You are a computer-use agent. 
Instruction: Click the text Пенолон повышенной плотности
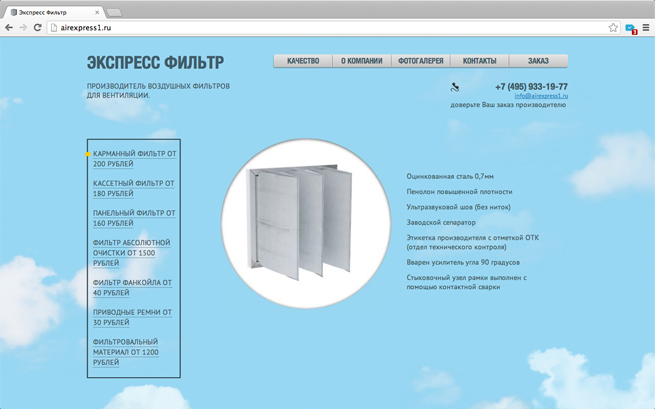[x=459, y=192]
